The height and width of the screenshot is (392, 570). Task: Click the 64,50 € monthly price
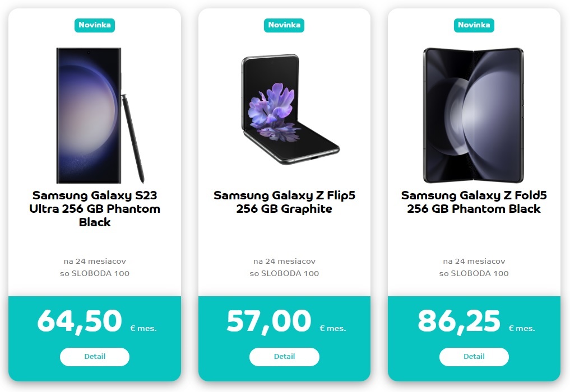pyautogui.click(x=79, y=321)
